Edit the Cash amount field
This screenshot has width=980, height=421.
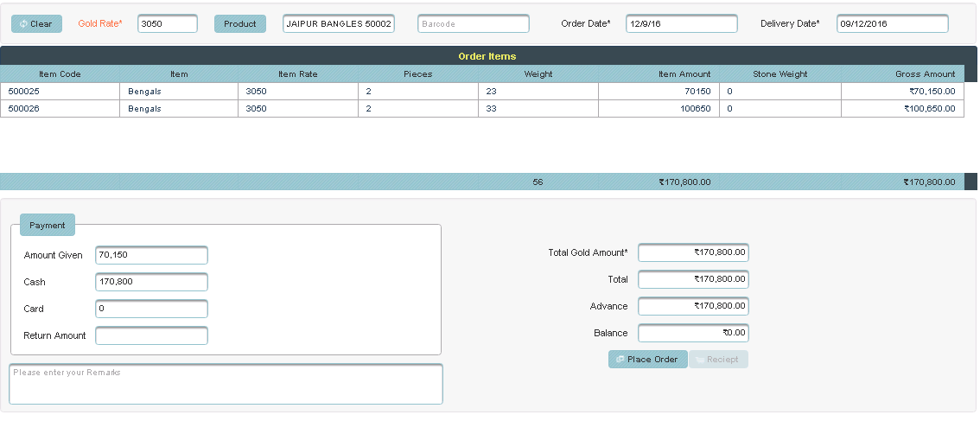(x=151, y=283)
